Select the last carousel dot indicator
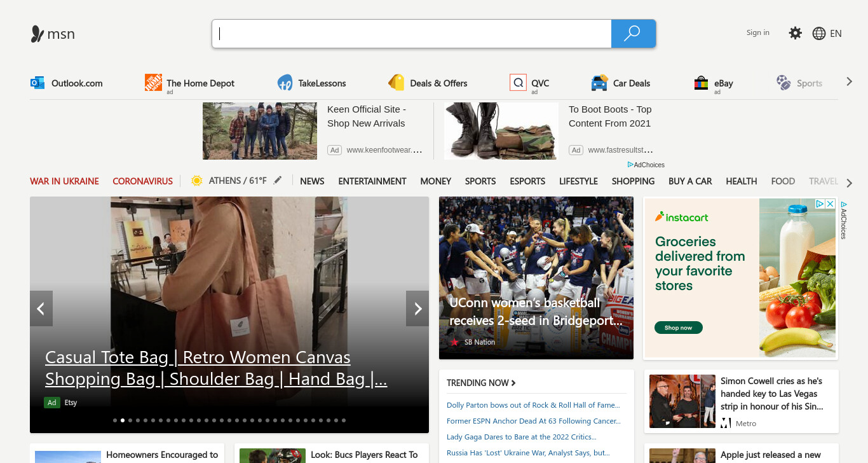The height and width of the screenshot is (463, 868). pyautogui.click(x=344, y=420)
